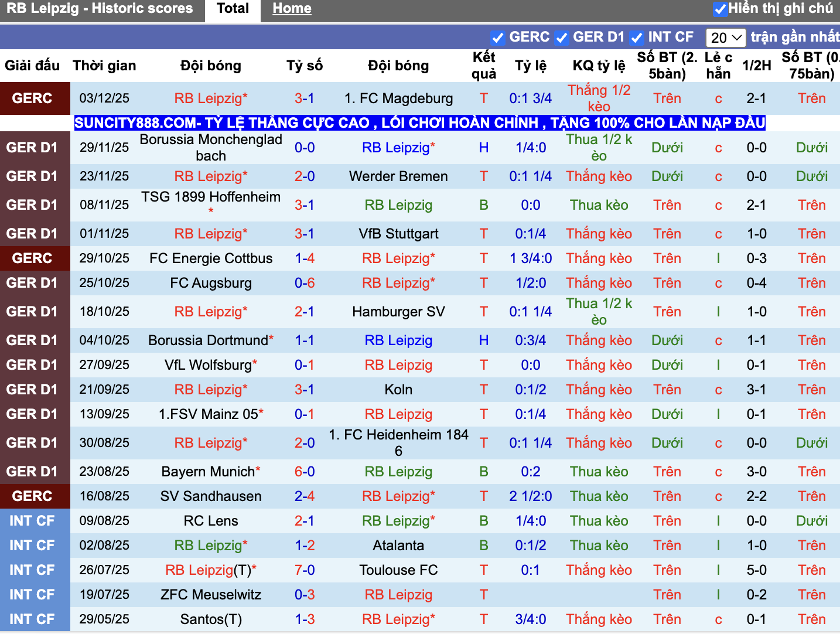The width and height of the screenshot is (840, 634).
Task: Click the odds 2 1/2:0 on Sandhausen row
Action: pos(531,496)
